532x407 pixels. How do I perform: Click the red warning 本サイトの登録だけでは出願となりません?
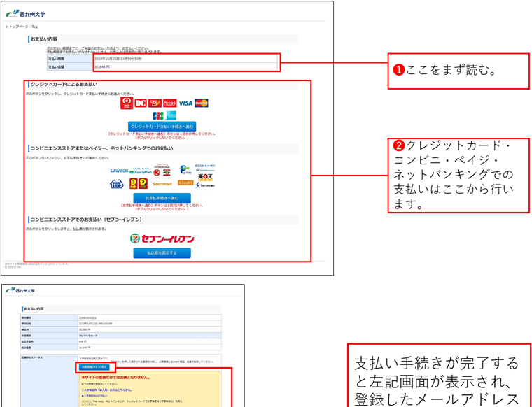(115, 377)
